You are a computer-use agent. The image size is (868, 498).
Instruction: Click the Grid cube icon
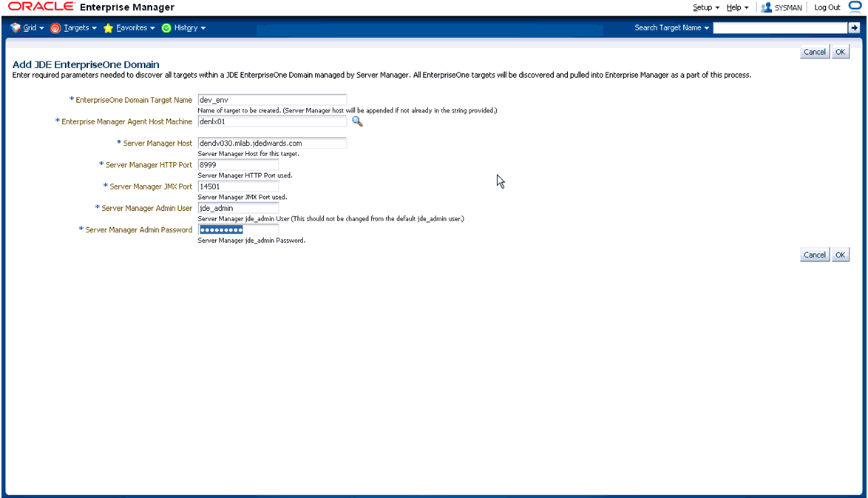[x=15, y=27]
